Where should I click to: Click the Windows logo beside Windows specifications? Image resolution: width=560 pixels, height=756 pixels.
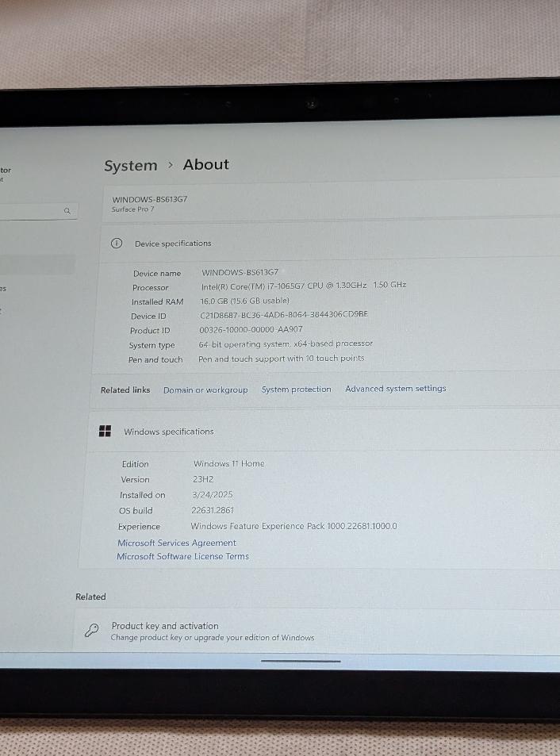coord(105,431)
